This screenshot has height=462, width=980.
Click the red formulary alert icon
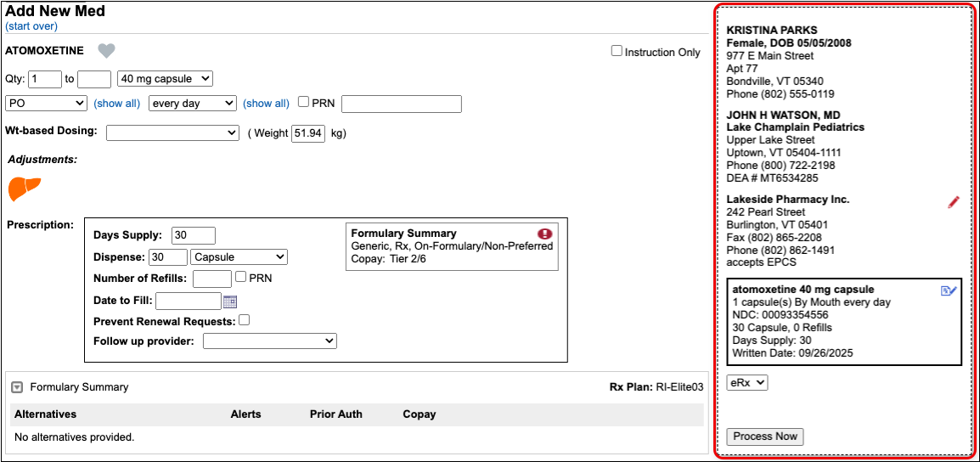coord(544,234)
